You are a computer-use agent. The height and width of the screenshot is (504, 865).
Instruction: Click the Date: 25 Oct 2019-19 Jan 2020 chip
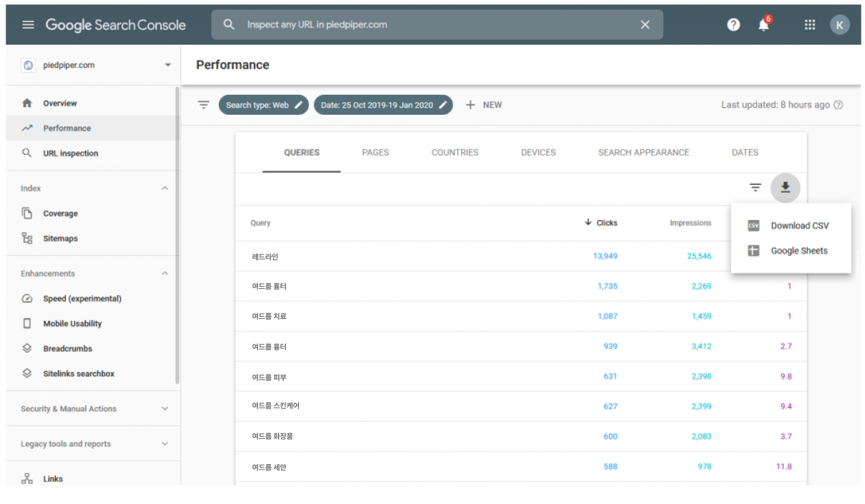pyautogui.click(x=383, y=105)
